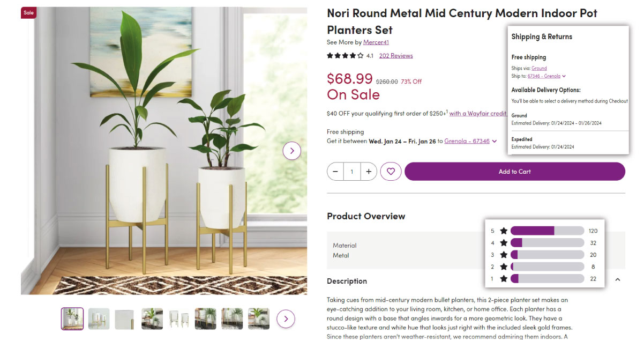
Task: Click the Product Overview section heading
Action: 366,216
